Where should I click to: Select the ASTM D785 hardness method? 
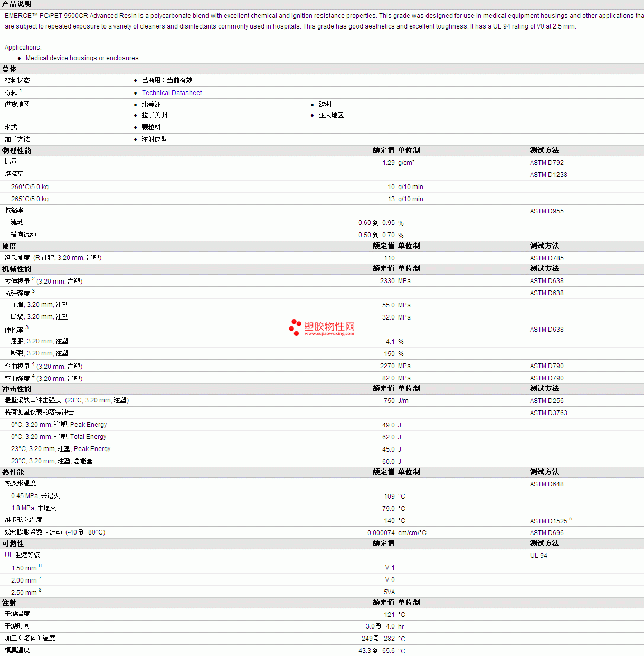546,258
